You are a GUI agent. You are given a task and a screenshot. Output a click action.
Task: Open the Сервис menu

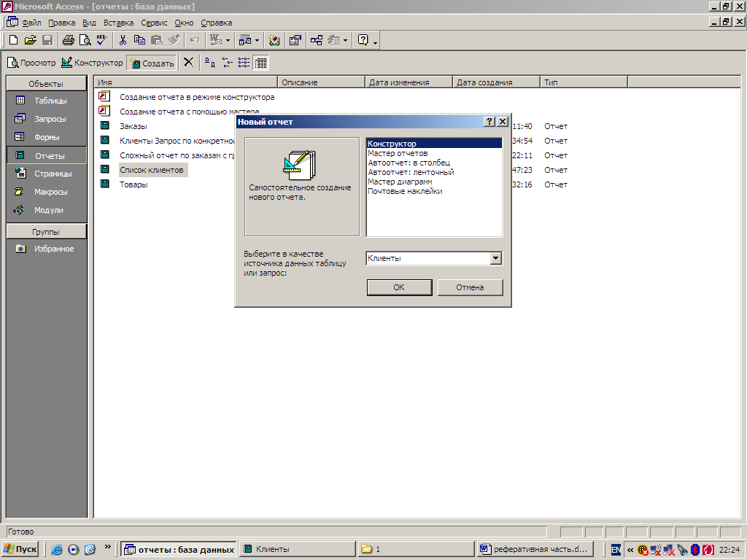click(x=154, y=23)
